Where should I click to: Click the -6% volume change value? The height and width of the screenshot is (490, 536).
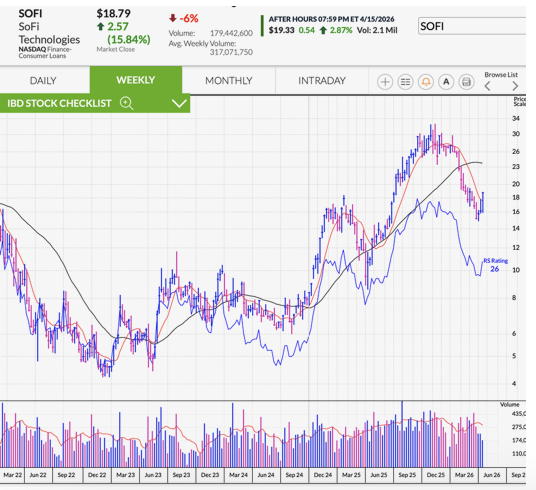(x=189, y=18)
